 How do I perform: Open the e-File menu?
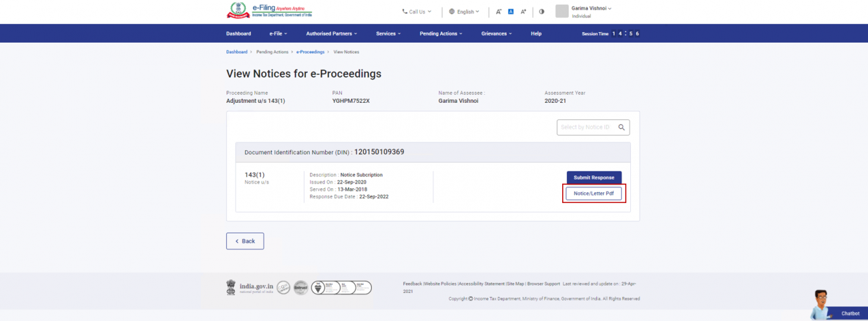pos(278,33)
